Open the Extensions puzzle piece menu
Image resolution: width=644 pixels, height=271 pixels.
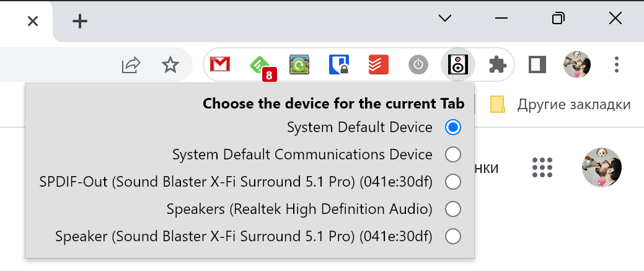(x=497, y=64)
